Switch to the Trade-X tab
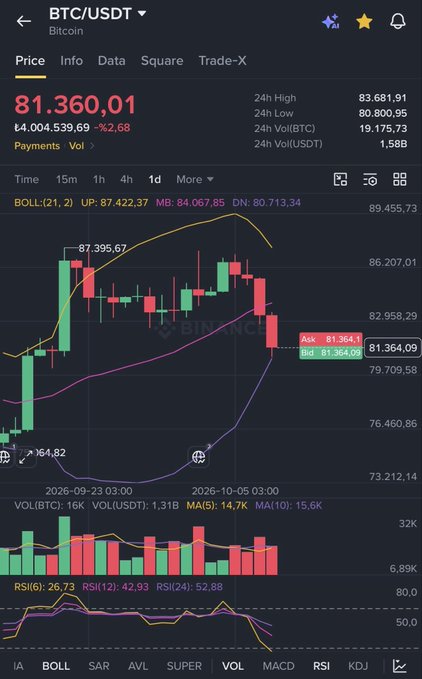 coord(222,61)
